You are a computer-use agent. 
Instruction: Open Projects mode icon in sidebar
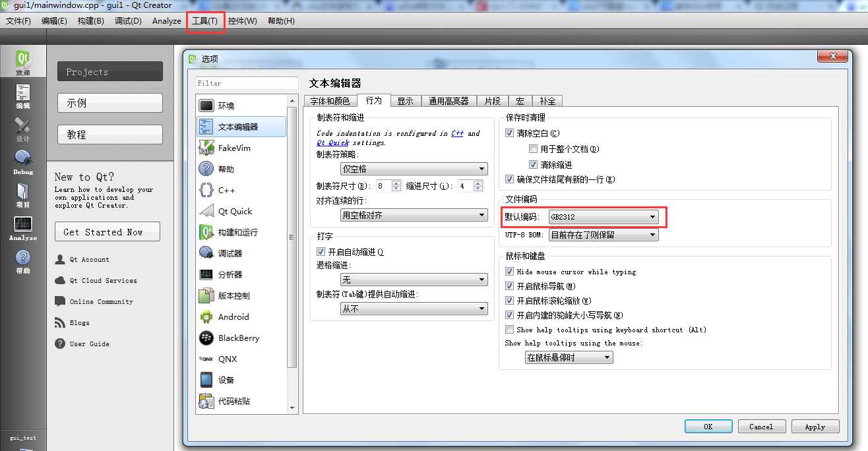point(23,191)
